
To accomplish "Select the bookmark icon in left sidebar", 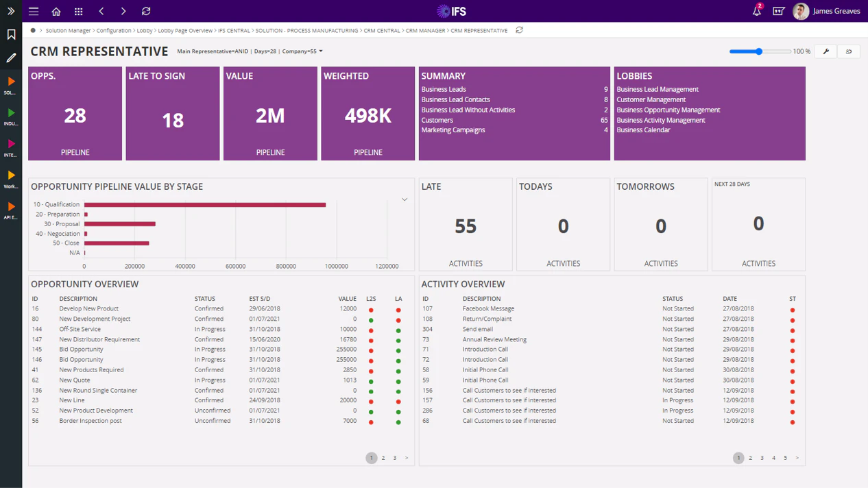I will tap(10, 32).
